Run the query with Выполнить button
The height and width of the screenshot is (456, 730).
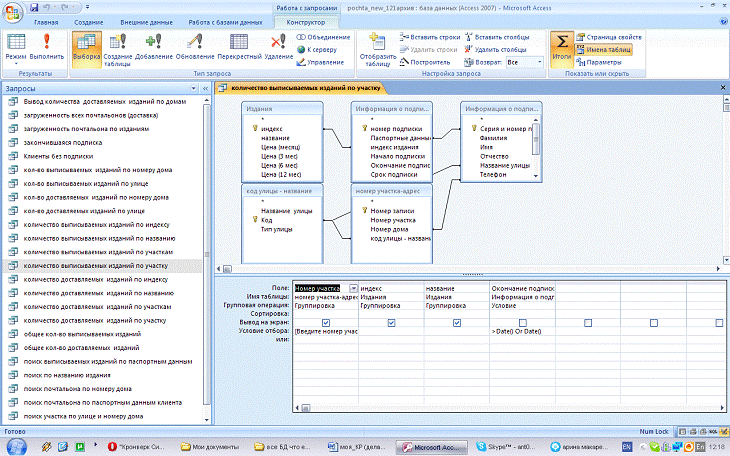click(49, 48)
